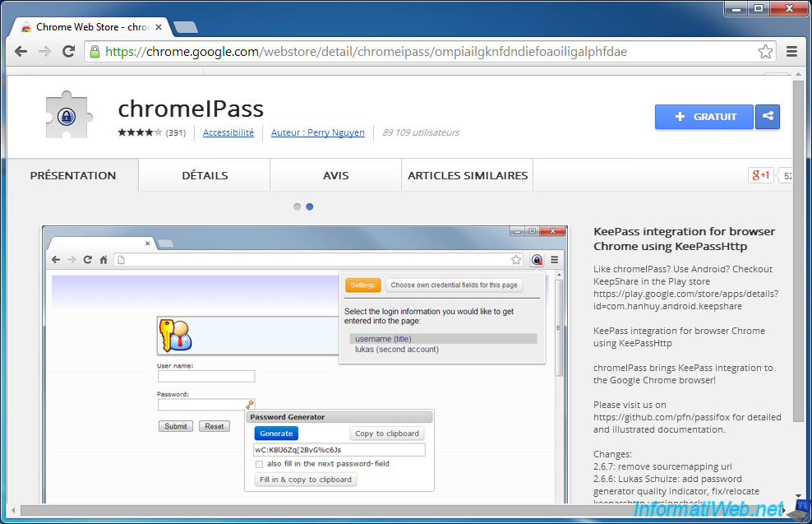Viewport: 812px width, 524px height.
Task: Click the 'Changes:' changelog label
Action: pyautogui.click(x=612, y=454)
